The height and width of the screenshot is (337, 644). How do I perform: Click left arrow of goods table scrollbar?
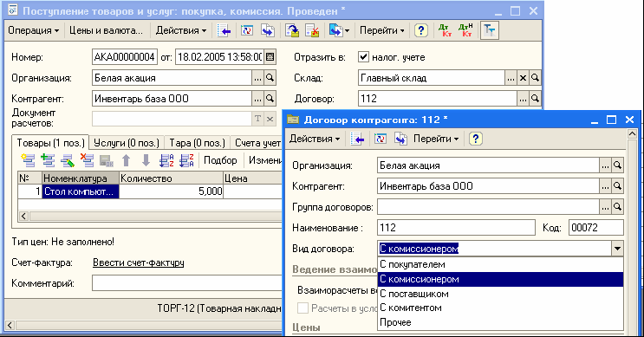23,216
